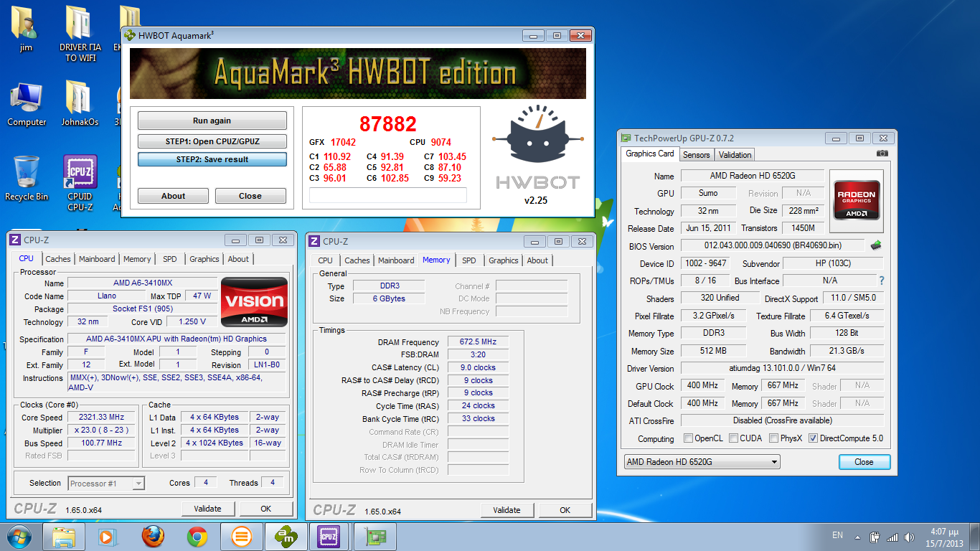Image resolution: width=980 pixels, height=551 pixels.
Task: Launch Firefox from the taskbar
Action: (153, 537)
